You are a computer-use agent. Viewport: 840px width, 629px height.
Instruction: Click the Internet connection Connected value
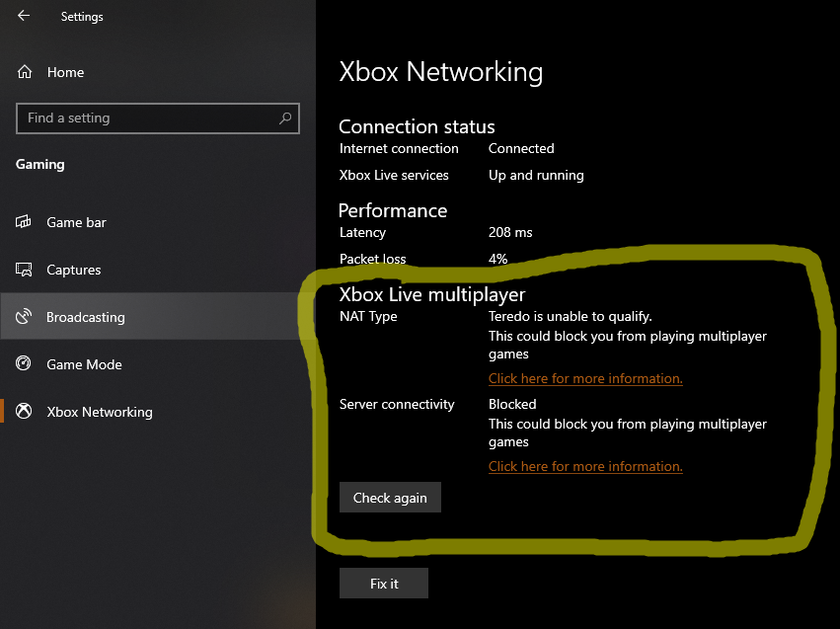pos(521,148)
